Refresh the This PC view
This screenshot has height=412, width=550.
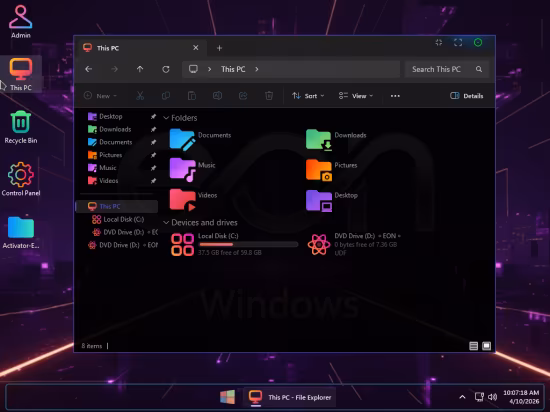click(x=166, y=69)
